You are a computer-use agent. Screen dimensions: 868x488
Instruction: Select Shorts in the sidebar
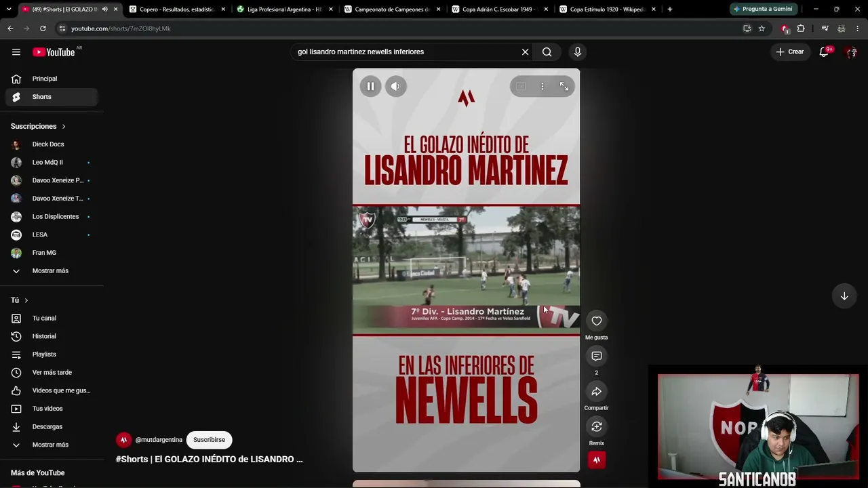click(52, 97)
